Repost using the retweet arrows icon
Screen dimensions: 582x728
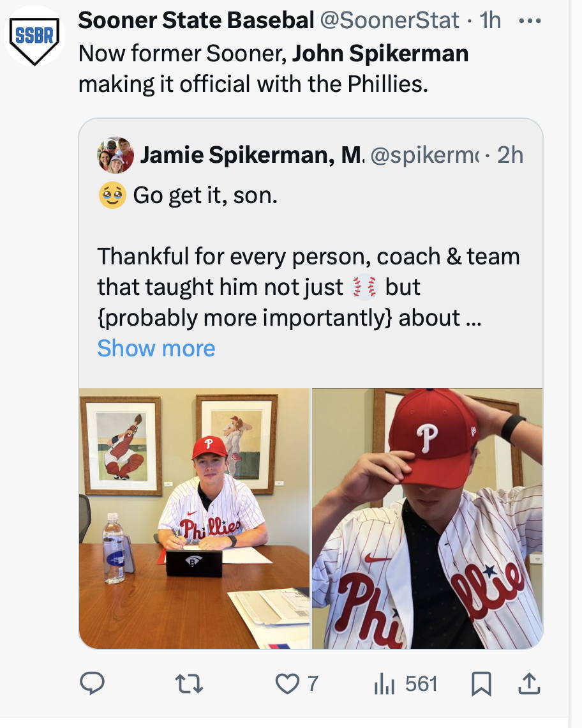pos(189,684)
